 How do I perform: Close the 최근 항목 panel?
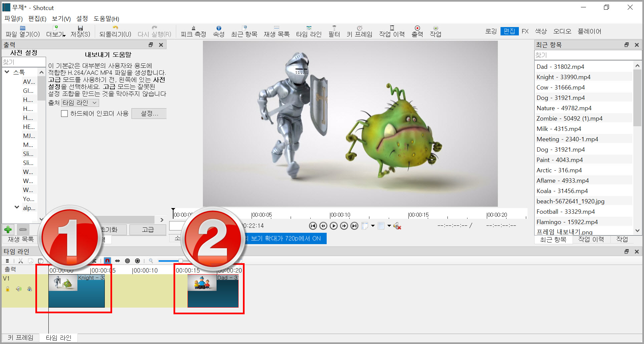tap(637, 45)
